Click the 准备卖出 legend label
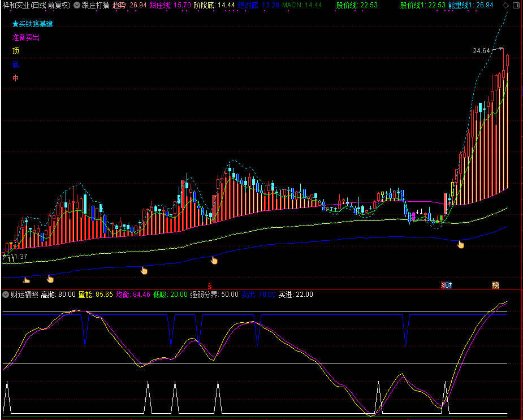Image resolution: width=523 pixels, height=420 pixels. tap(25, 38)
